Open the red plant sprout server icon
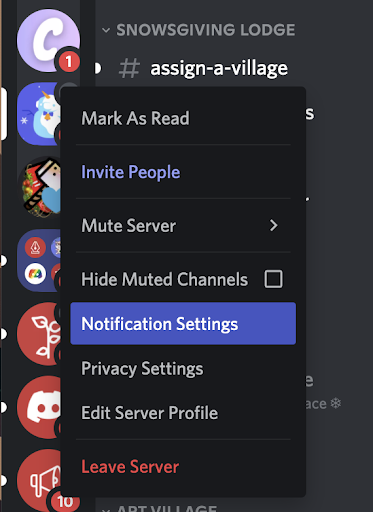This screenshot has width=373, height=512. click(x=39, y=334)
